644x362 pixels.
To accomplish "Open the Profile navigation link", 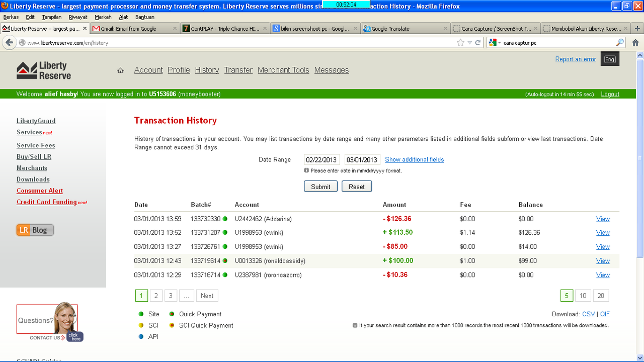I will pyautogui.click(x=179, y=70).
